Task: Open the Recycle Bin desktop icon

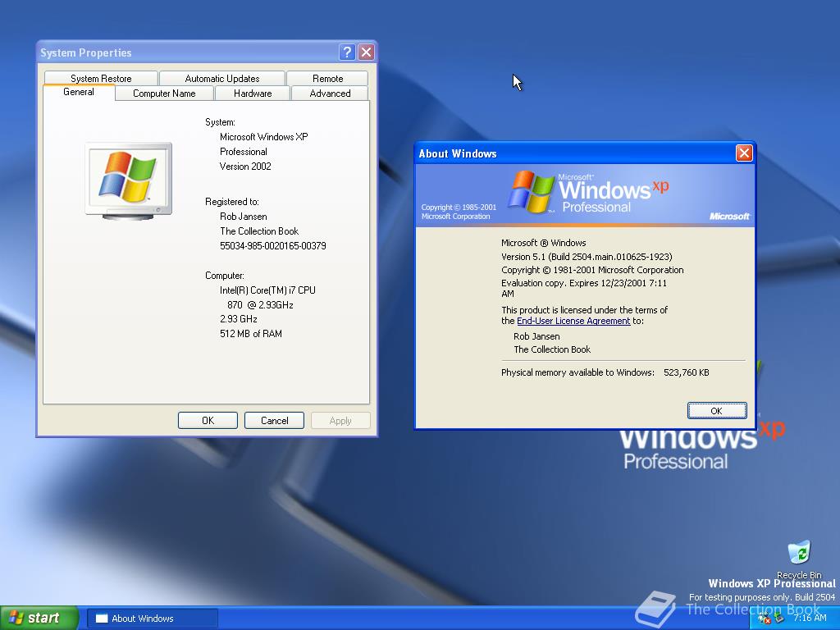Action: click(x=799, y=558)
